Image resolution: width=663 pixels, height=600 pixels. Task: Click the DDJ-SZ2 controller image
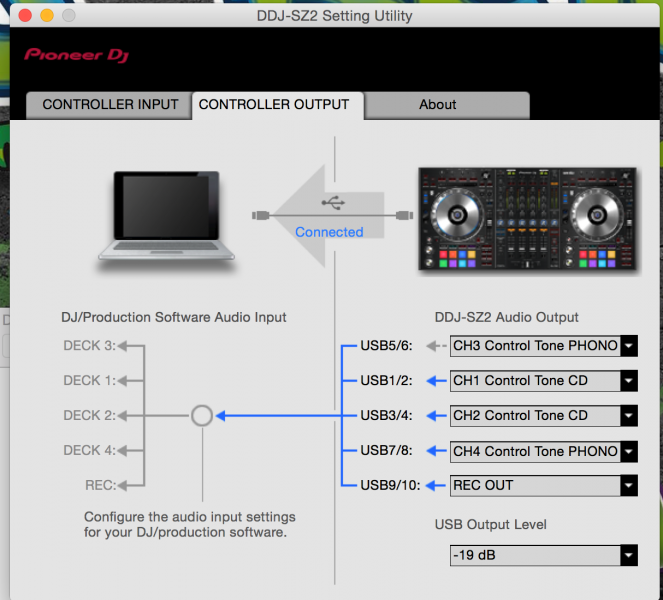[x=527, y=219]
